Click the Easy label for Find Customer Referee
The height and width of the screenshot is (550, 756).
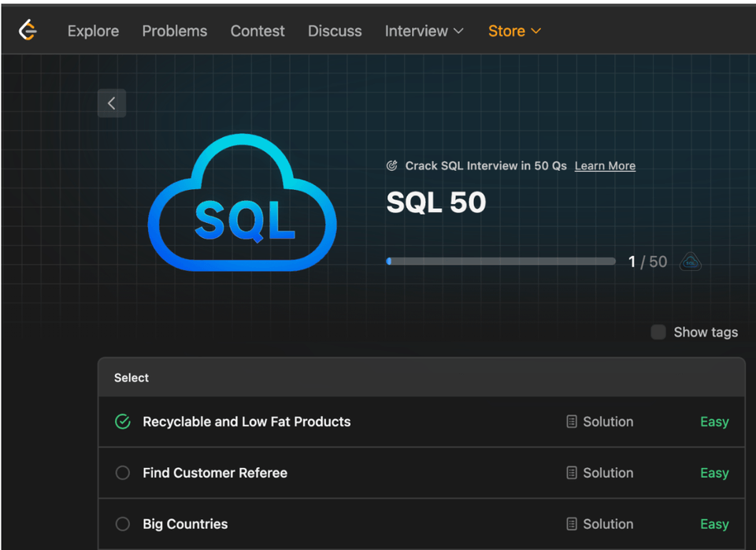point(714,473)
